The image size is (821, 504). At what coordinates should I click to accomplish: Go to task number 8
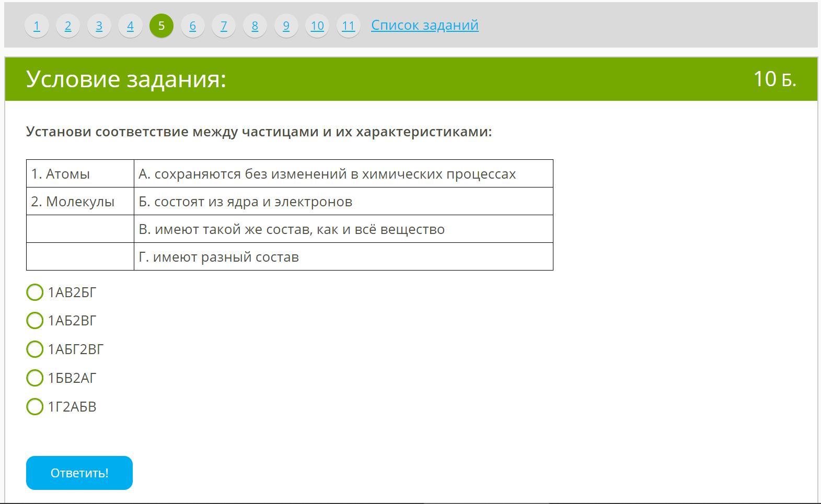pos(255,26)
